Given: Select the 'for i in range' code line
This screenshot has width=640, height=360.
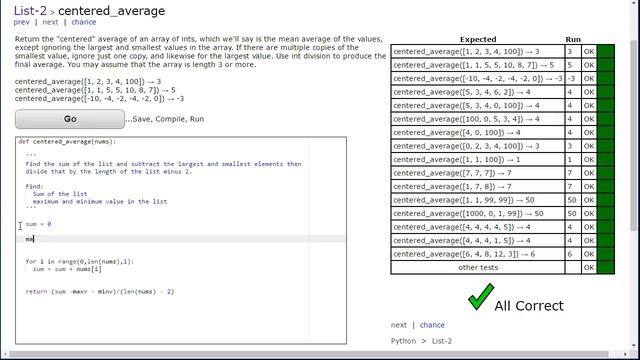Looking at the screenshot, I should pos(80,261).
